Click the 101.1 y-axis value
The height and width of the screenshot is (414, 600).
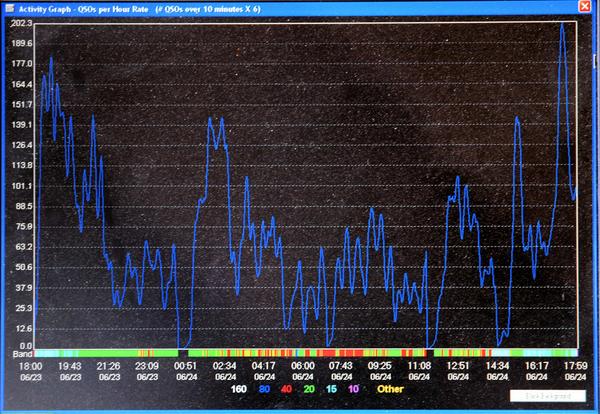pyautogui.click(x=21, y=186)
